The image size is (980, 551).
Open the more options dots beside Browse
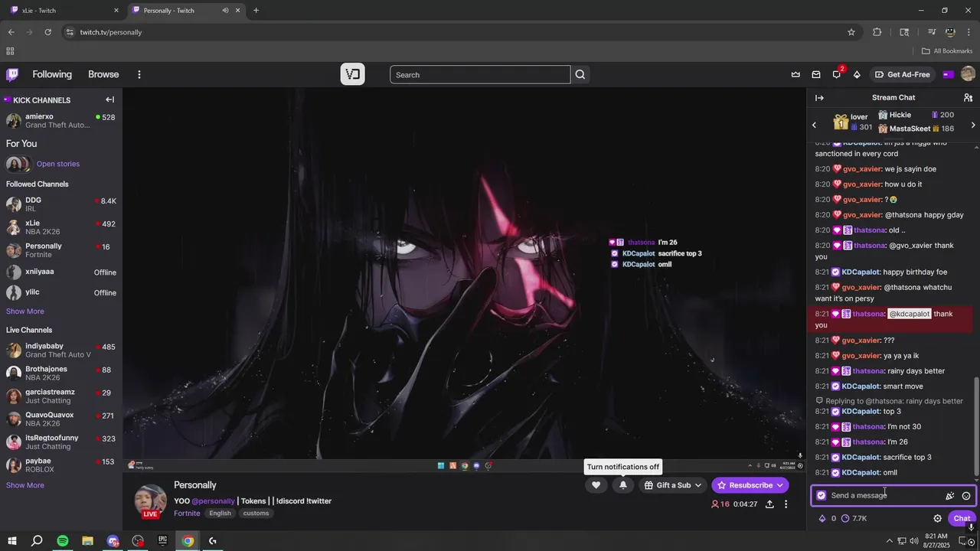point(139,74)
